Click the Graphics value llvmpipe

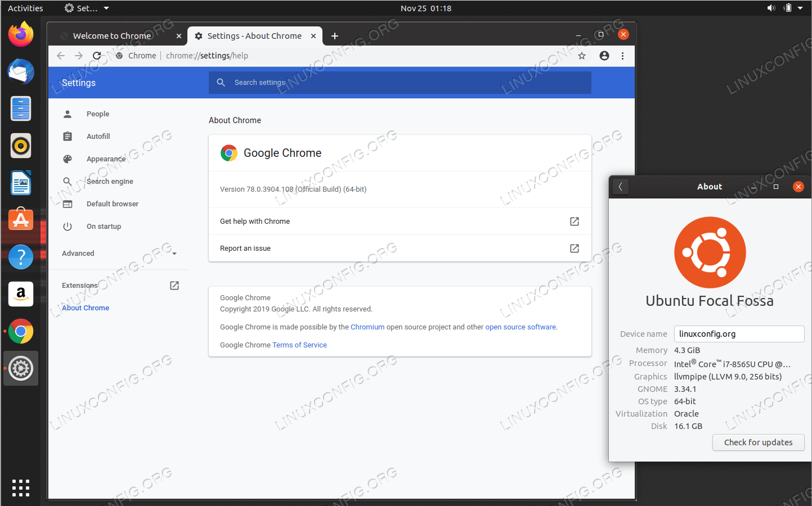coord(728,377)
